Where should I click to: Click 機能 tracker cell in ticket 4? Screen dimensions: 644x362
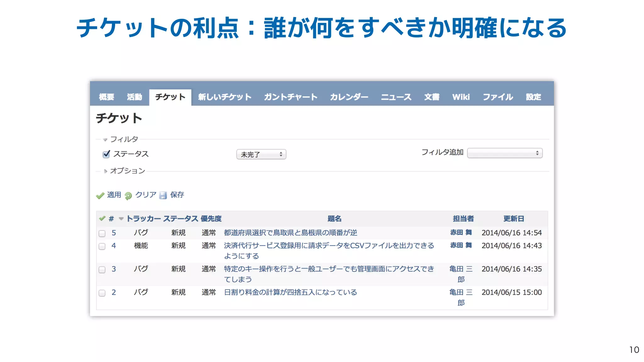click(141, 246)
